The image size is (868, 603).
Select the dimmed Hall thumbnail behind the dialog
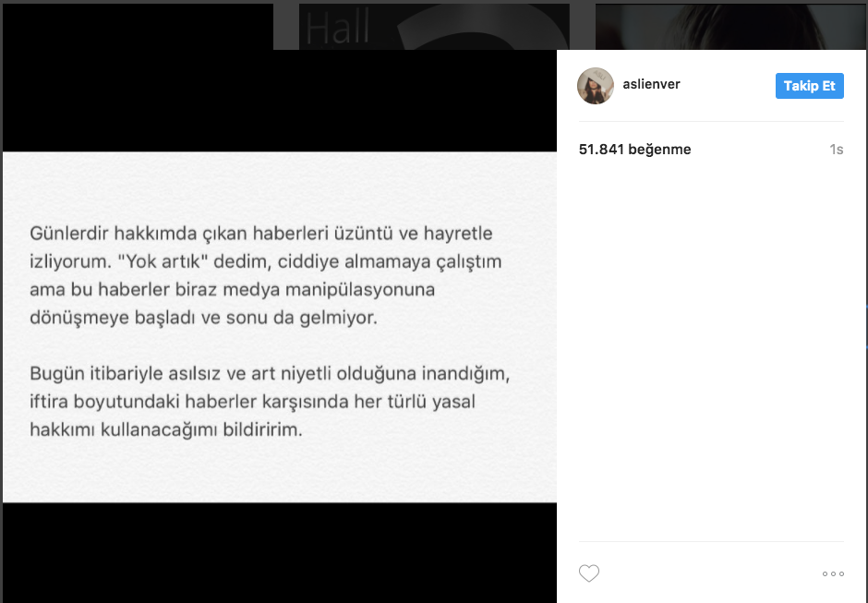(x=434, y=27)
